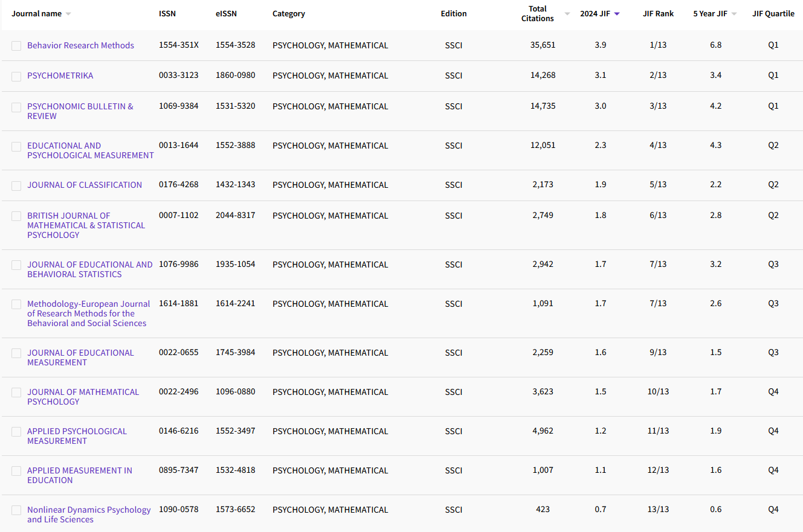The height and width of the screenshot is (532, 803).
Task: Click the Category column header
Action: coord(289,14)
